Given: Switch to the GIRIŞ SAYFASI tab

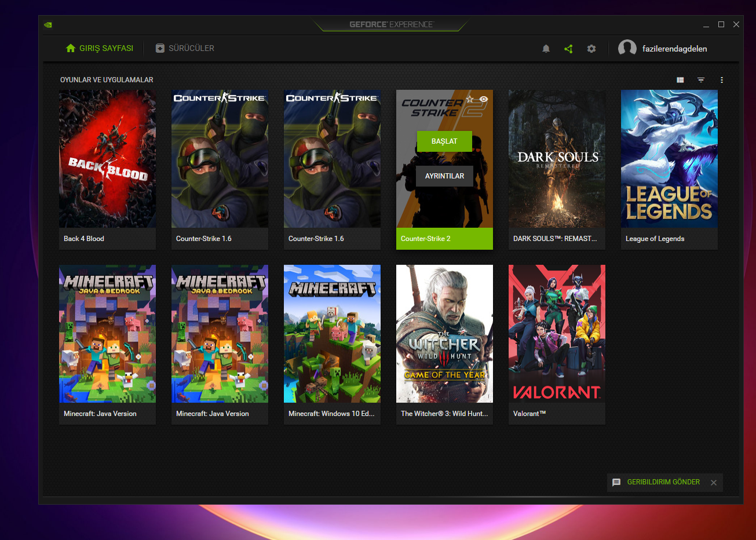Looking at the screenshot, I should click(100, 48).
